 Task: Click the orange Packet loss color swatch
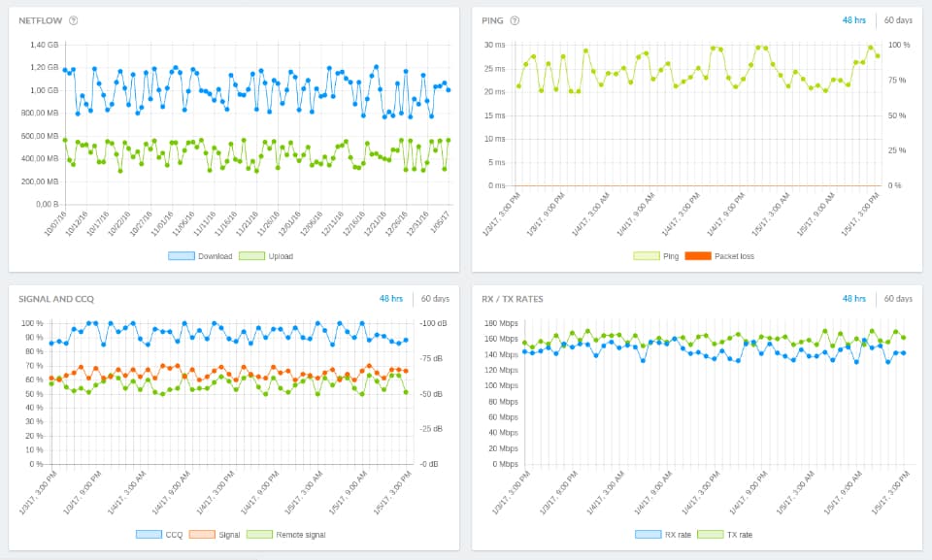click(x=697, y=256)
